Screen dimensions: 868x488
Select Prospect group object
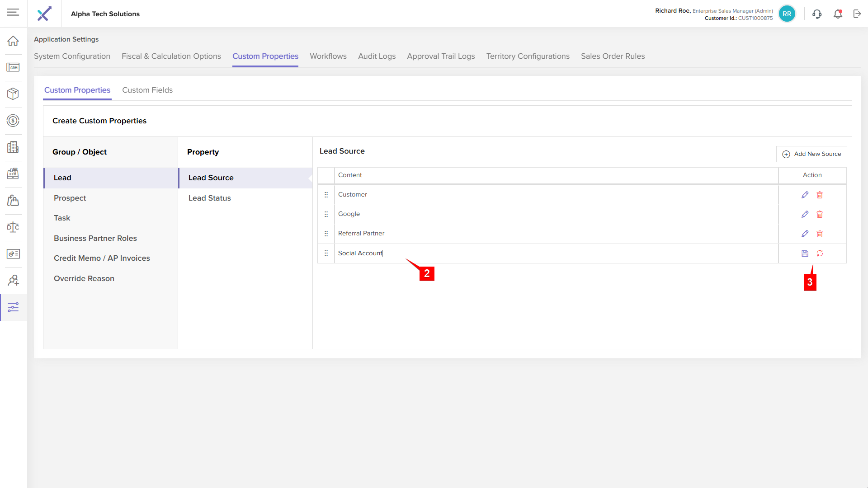coord(70,198)
